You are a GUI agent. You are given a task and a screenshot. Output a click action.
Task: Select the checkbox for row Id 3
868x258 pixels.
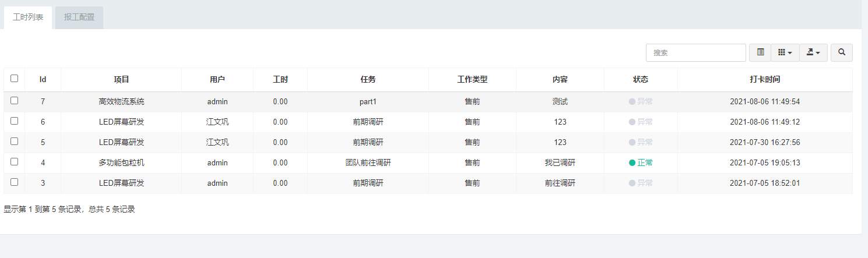click(x=15, y=182)
